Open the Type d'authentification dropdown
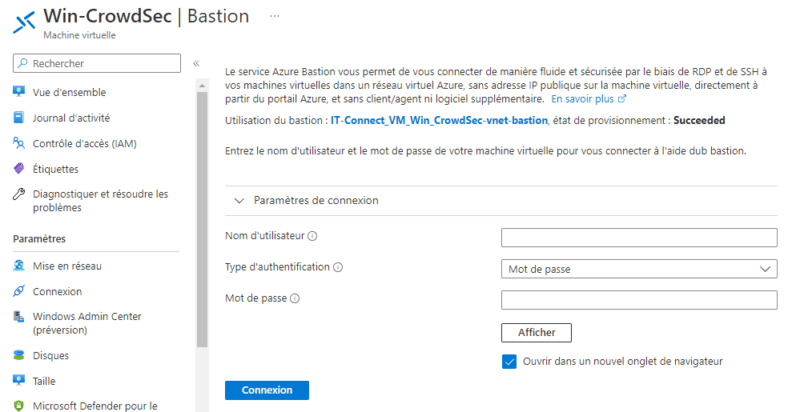This screenshot has height=412, width=800. pyautogui.click(x=639, y=268)
